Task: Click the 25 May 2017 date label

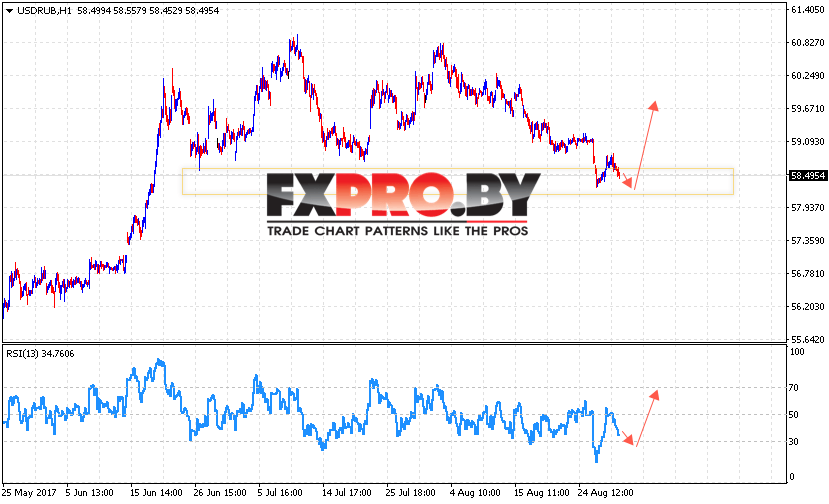Action: (29, 492)
